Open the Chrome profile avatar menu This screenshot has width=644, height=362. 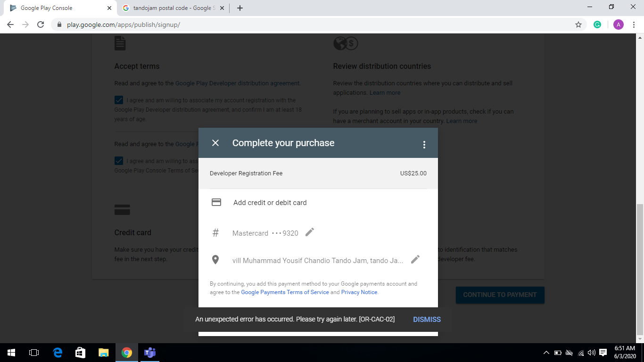coord(619,25)
